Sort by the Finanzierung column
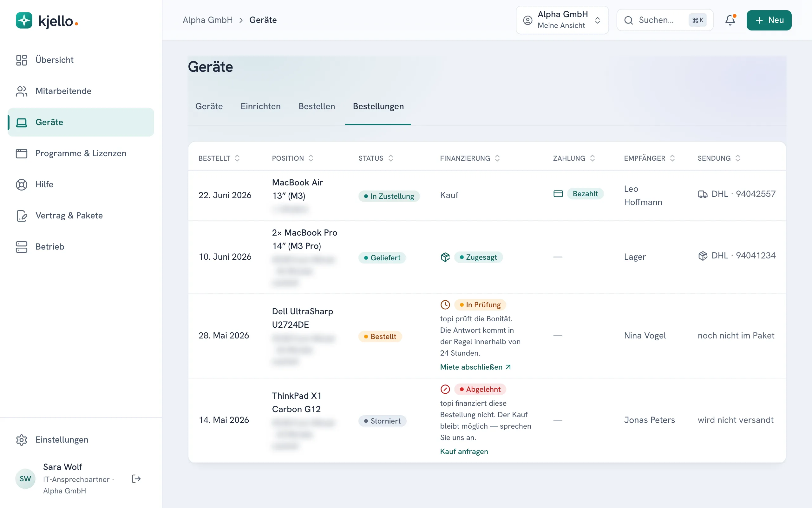 [470, 158]
